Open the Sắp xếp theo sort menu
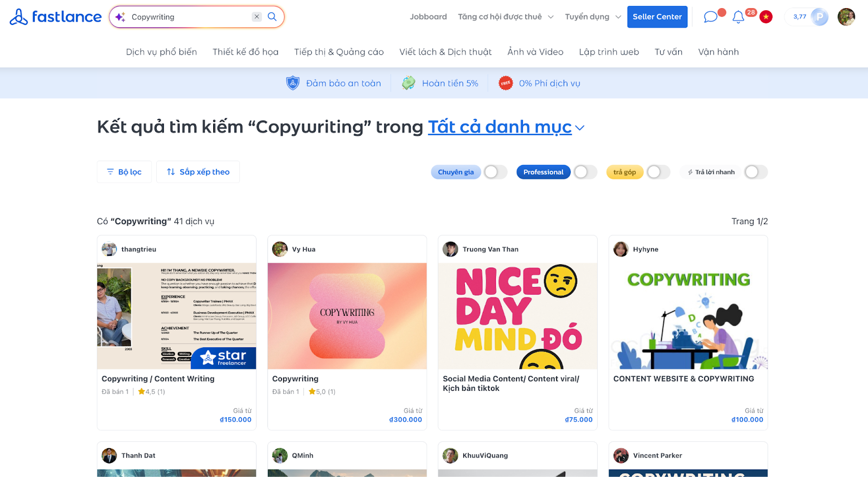 (x=198, y=172)
